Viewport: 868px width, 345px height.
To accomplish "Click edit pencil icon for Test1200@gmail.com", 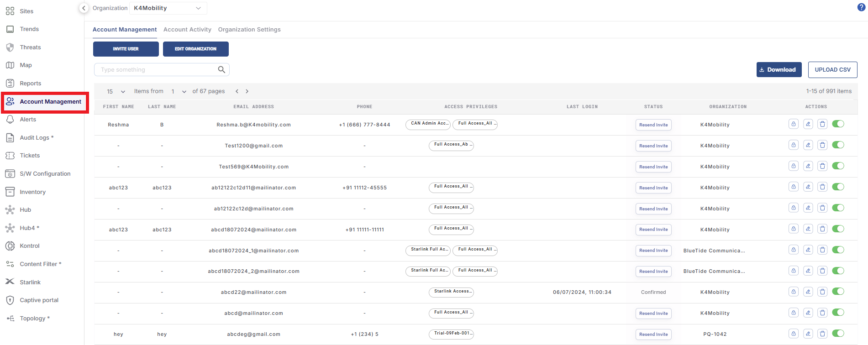I will click(x=808, y=145).
